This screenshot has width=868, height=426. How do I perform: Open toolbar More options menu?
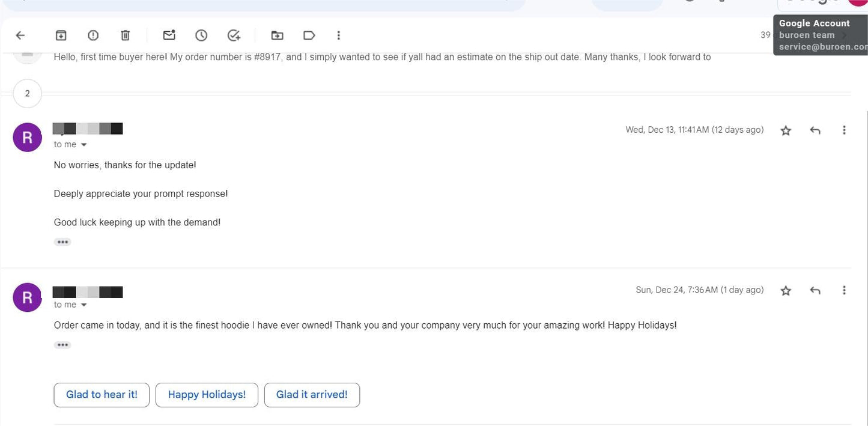(x=339, y=35)
